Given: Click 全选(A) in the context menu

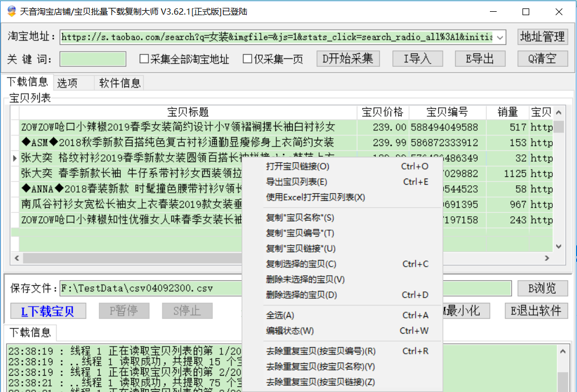Looking at the screenshot, I should (x=280, y=315).
